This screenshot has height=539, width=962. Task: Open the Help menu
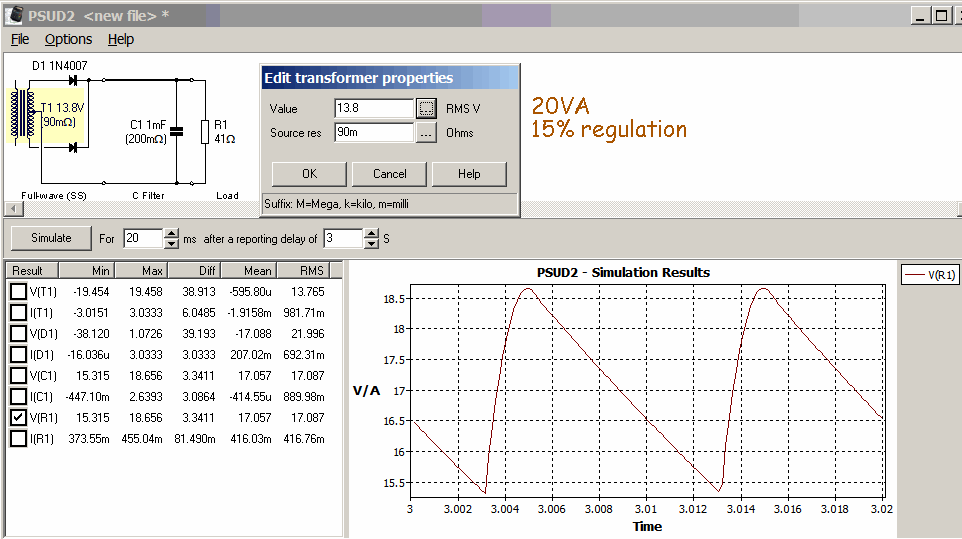tap(121, 39)
